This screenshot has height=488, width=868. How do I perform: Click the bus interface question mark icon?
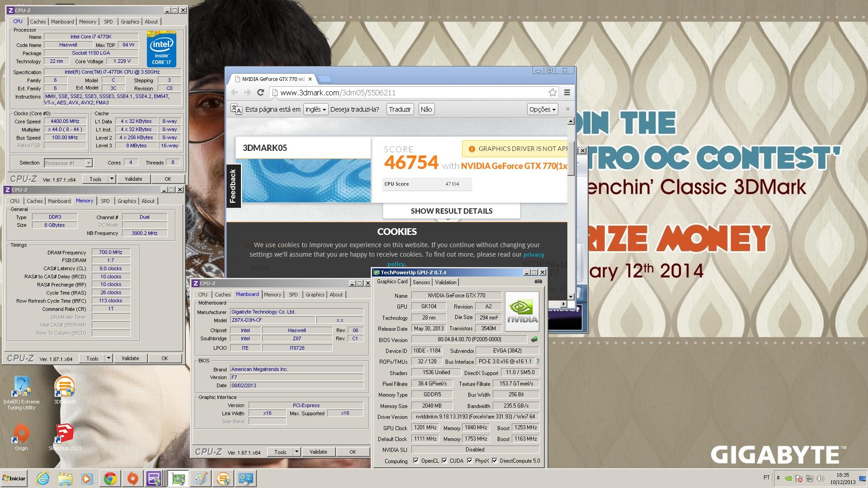pos(538,361)
